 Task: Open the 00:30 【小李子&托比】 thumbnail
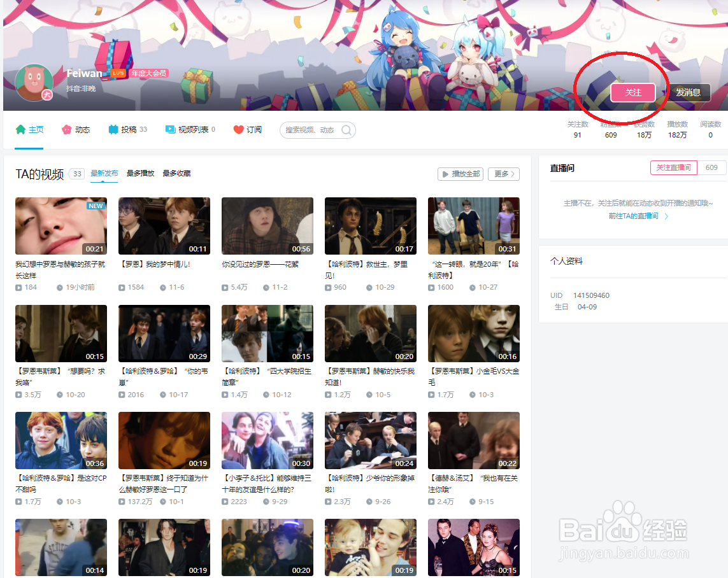(268, 441)
